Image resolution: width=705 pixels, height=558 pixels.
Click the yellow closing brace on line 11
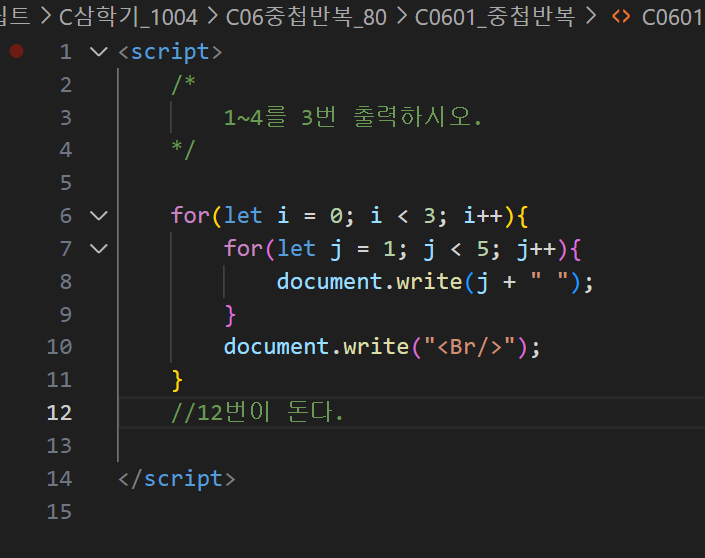(x=177, y=380)
